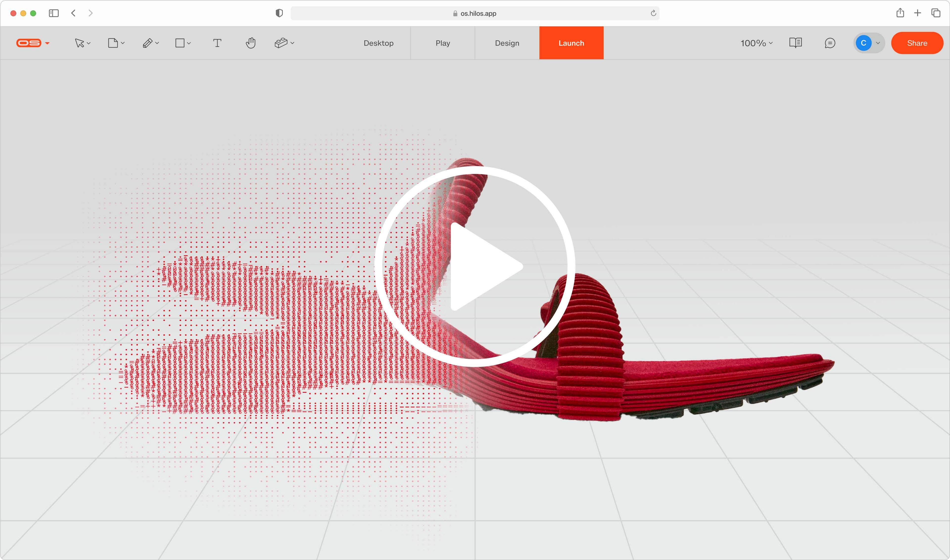Image resolution: width=950 pixels, height=560 pixels.
Task: Expand the block tool options chevron
Action: [x=292, y=44]
